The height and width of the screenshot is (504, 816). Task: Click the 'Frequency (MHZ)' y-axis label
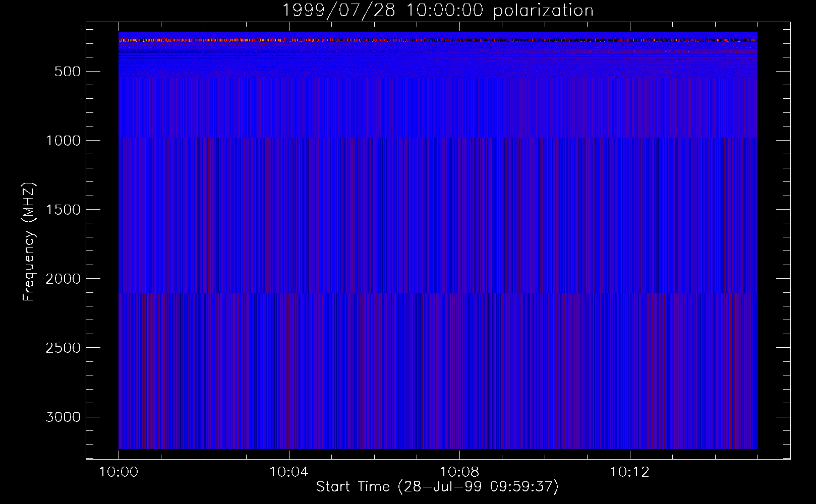tap(29, 242)
